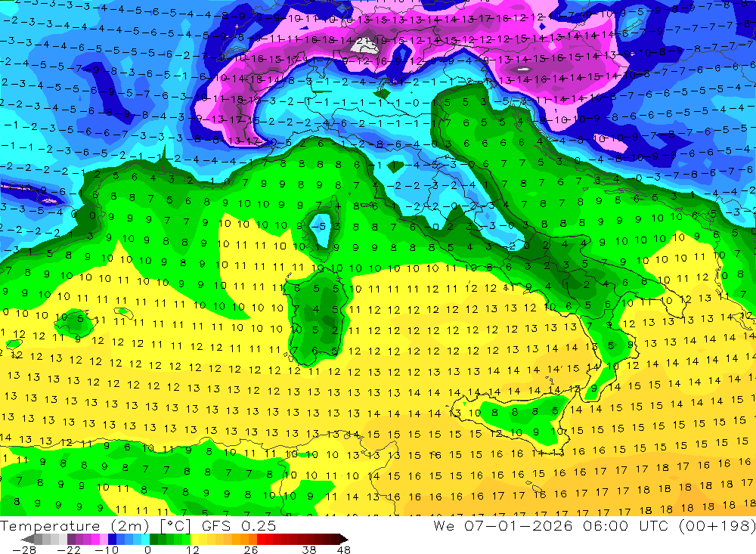
Task: Click the dark purple legend swatch above -22
Action: (71, 539)
